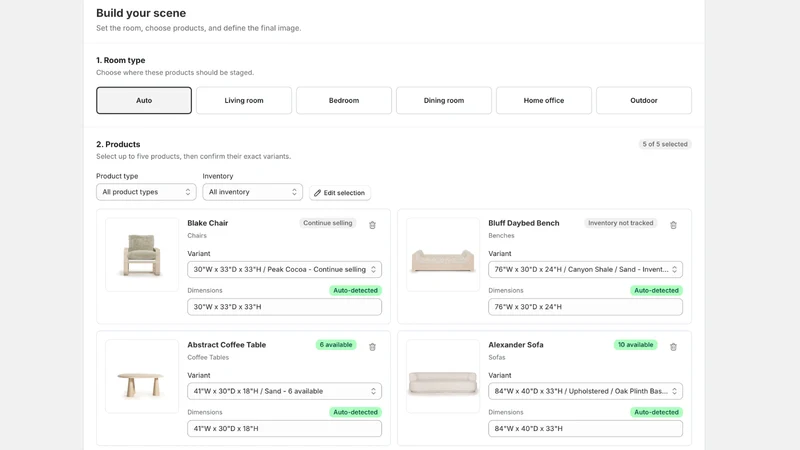This screenshot has height=450, width=800.
Task: Select Dining room room type
Action: tap(444, 101)
